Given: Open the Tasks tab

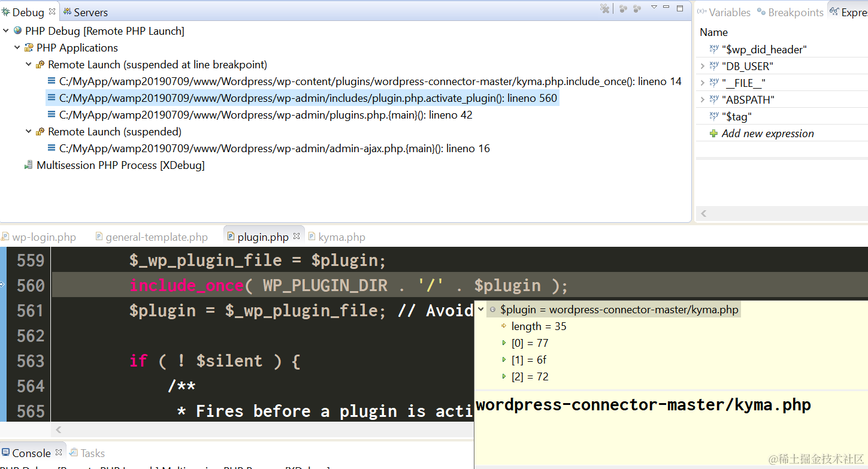Looking at the screenshot, I should click(87, 453).
